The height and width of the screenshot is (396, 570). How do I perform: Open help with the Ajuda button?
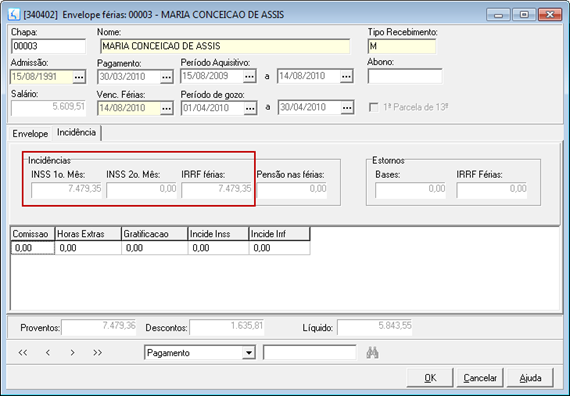[x=530, y=378]
